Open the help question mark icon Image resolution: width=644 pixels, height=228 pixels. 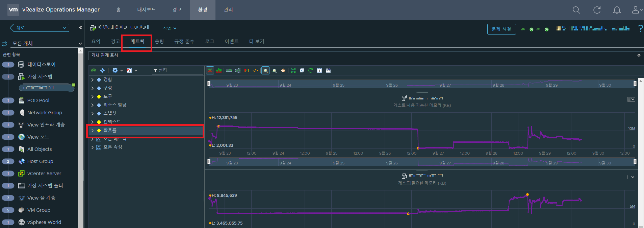(x=640, y=29)
